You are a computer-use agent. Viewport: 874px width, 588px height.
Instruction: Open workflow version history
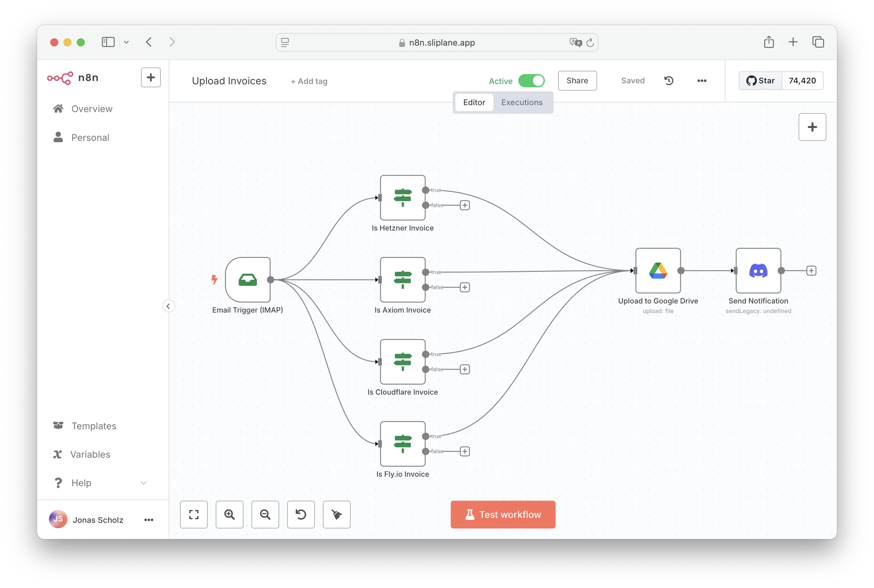(x=669, y=81)
